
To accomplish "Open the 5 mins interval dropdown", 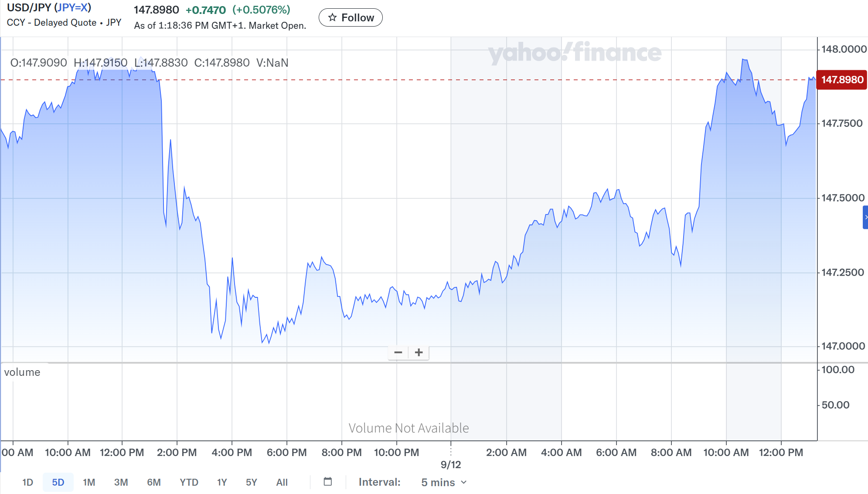I will tap(444, 482).
